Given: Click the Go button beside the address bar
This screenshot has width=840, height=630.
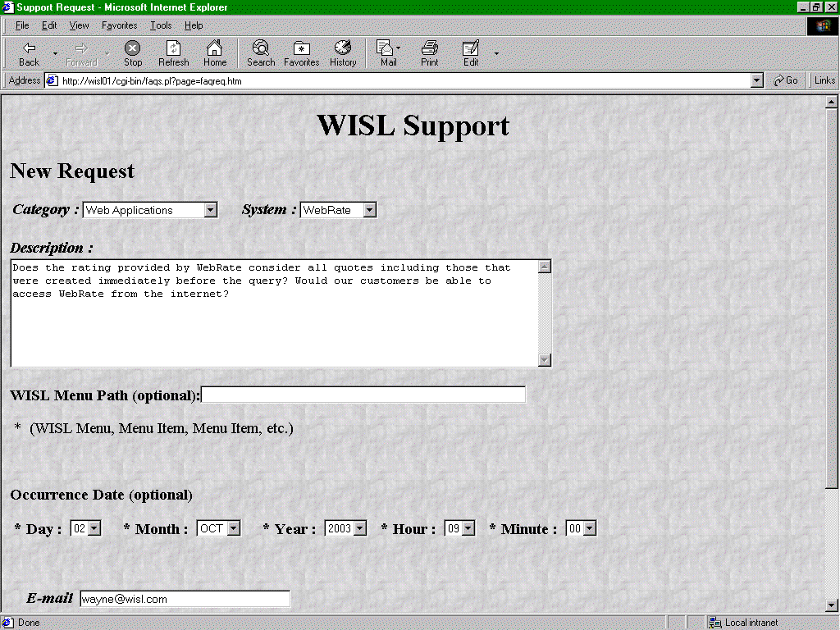Looking at the screenshot, I should (x=786, y=80).
